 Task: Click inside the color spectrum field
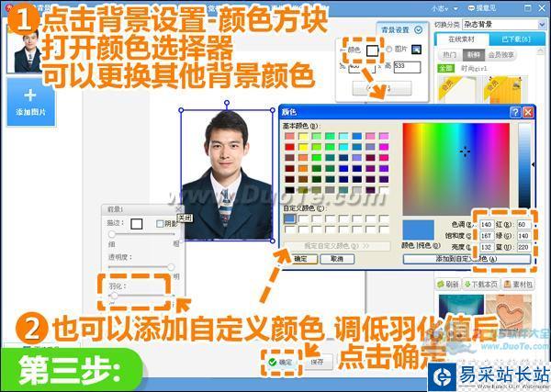456,169
